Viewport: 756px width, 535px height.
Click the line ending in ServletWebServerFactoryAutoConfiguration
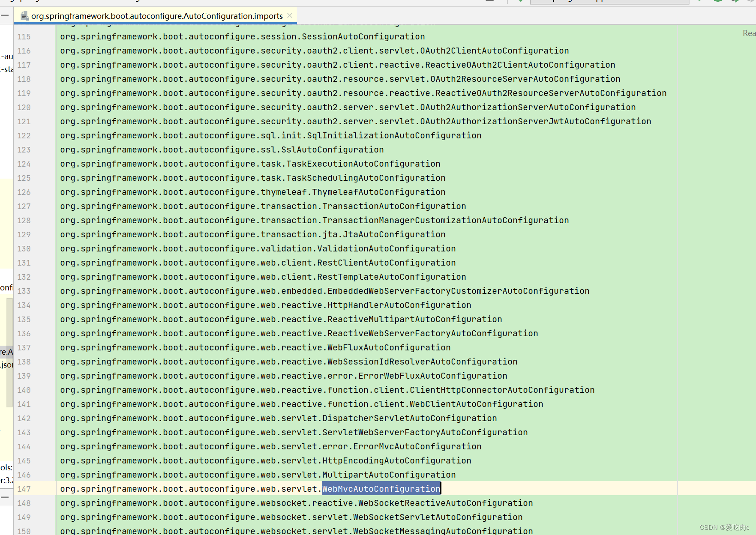(294, 432)
